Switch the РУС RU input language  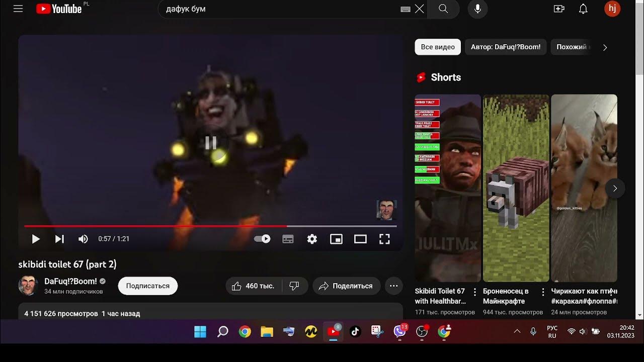click(x=552, y=332)
